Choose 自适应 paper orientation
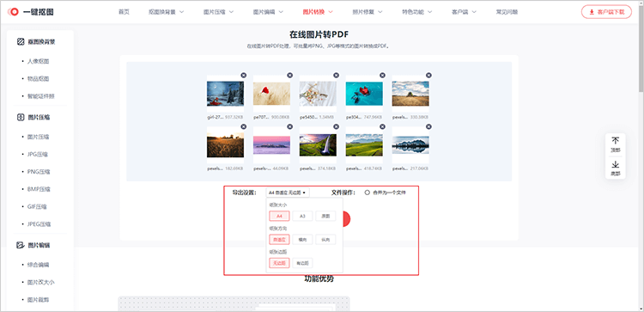This screenshot has height=312, width=644. tap(279, 239)
